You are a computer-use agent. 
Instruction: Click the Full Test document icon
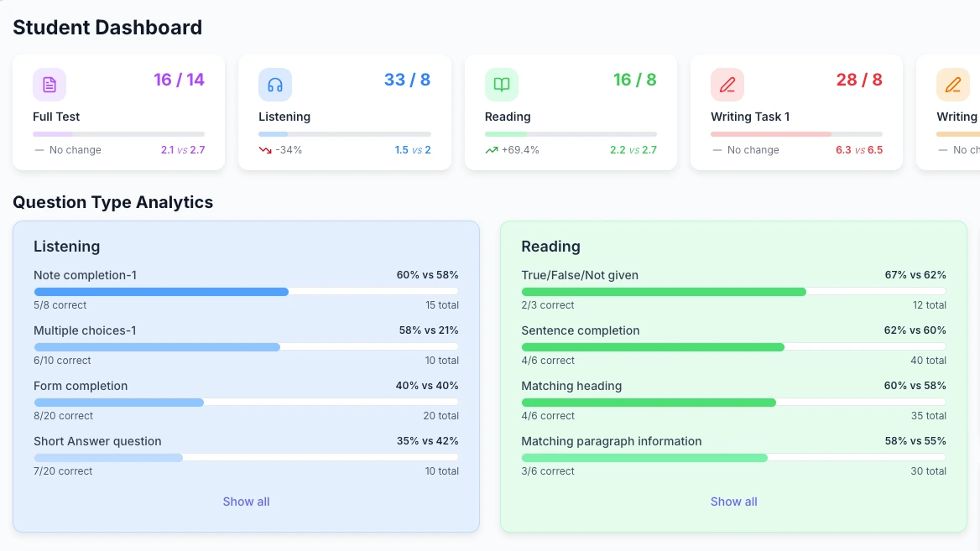[x=49, y=84]
